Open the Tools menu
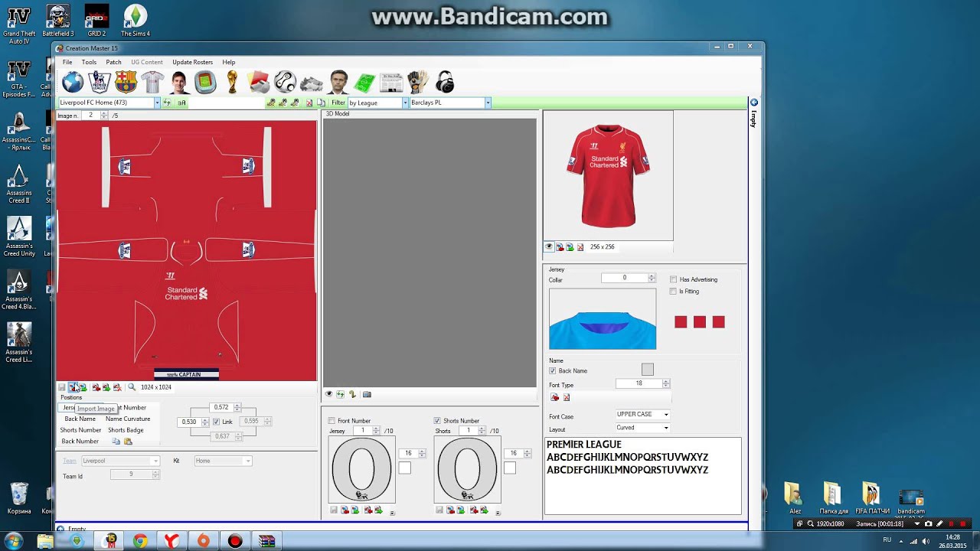This screenshot has height=551, width=980. pyautogui.click(x=89, y=62)
